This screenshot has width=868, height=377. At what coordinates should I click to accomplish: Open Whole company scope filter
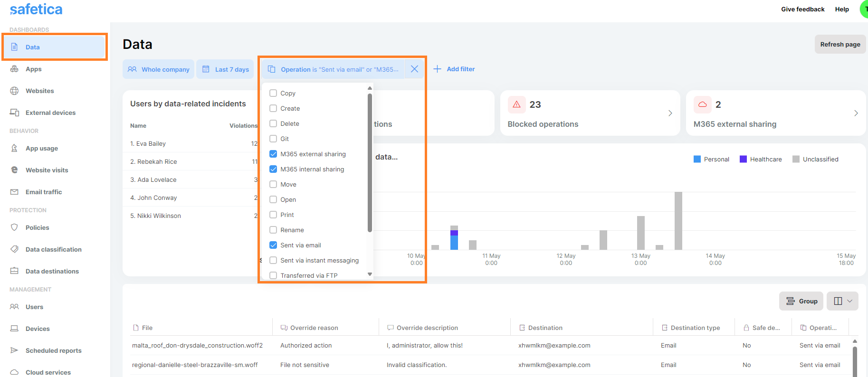158,69
